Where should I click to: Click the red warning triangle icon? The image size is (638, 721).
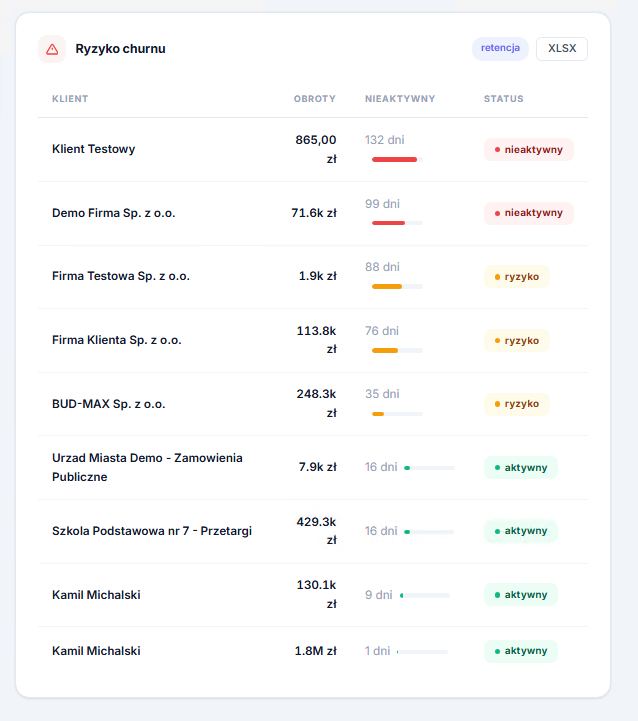pyautogui.click(x=52, y=49)
